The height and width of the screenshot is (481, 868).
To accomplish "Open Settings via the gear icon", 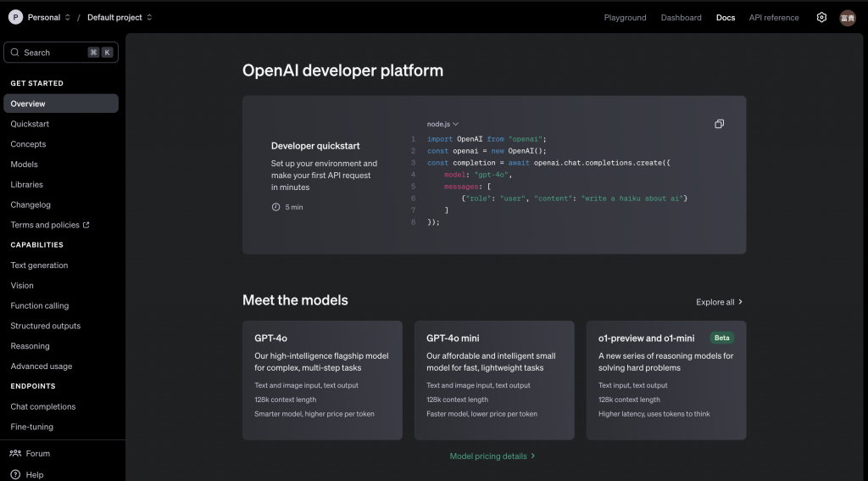I will (821, 17).
